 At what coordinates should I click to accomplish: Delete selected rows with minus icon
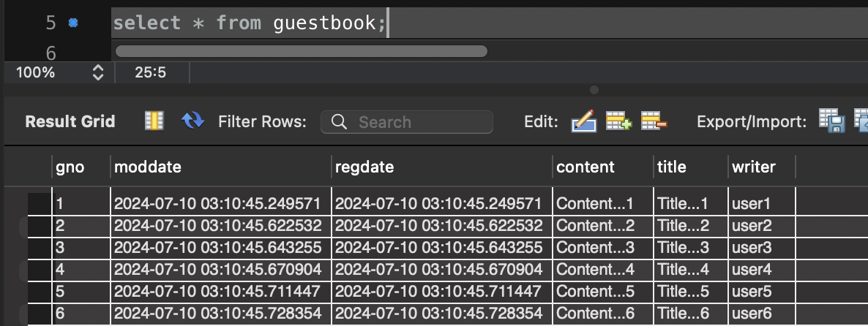(654, 121)
